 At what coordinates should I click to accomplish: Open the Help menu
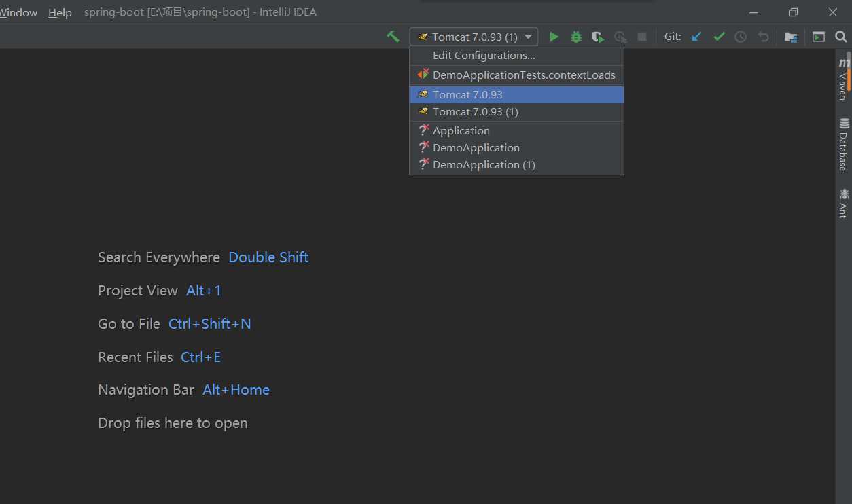pos(60,12)
